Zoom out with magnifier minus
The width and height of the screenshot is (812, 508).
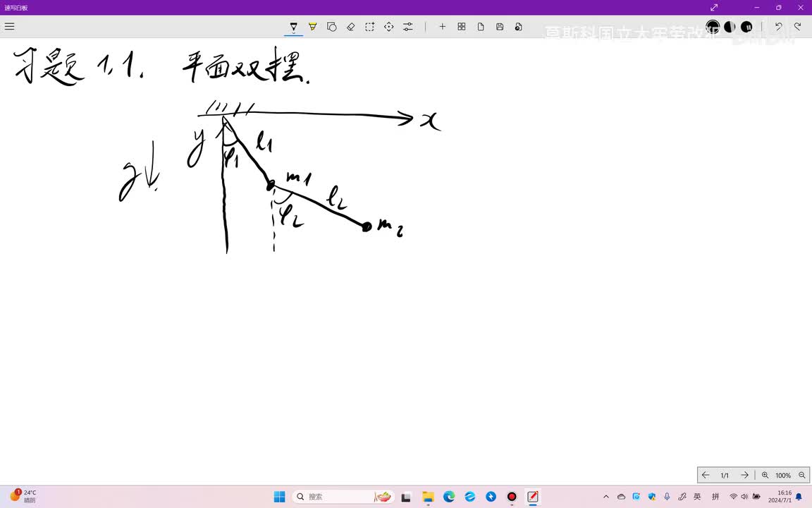pos(801,476)
